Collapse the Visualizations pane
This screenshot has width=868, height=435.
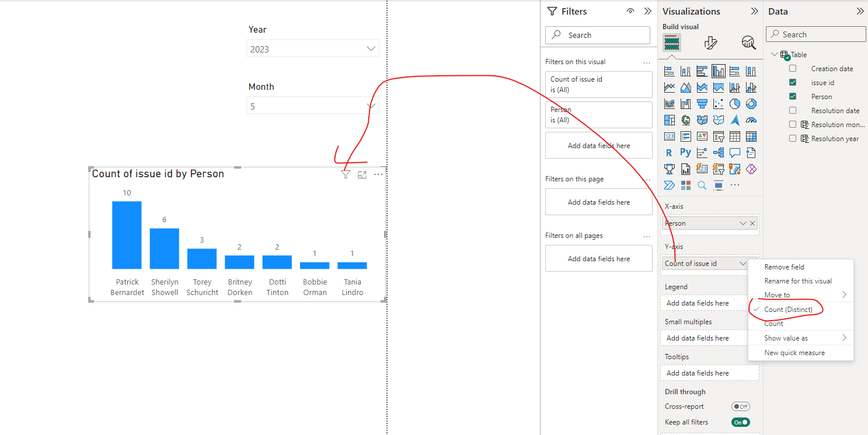pos(755,11)
